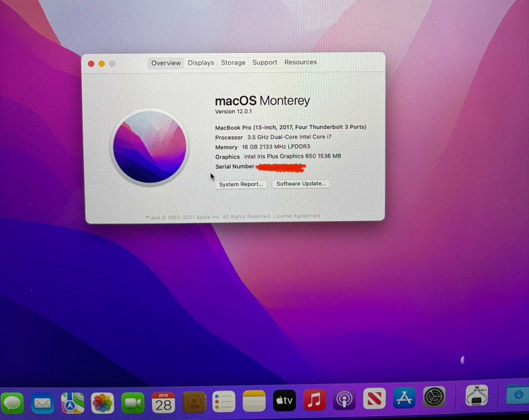Click the MacBook Pro (13-inch, 2017) model text

tap(291, 127)
